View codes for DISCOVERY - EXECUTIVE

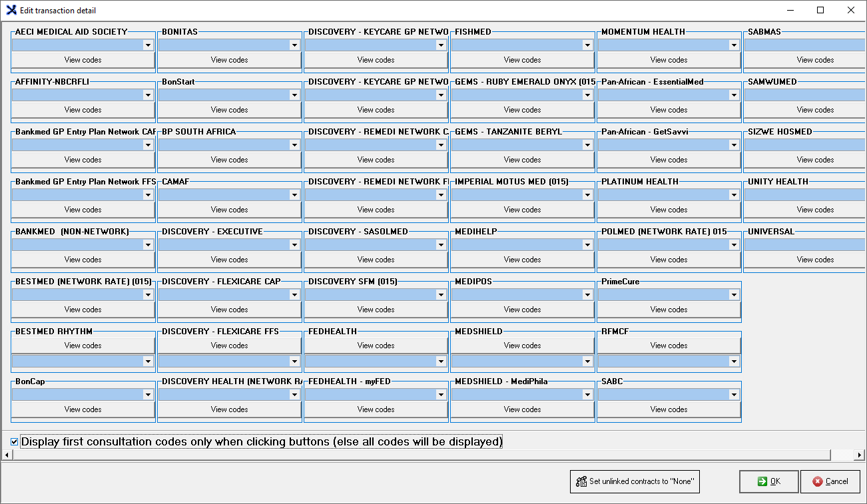tap(230, 260)
